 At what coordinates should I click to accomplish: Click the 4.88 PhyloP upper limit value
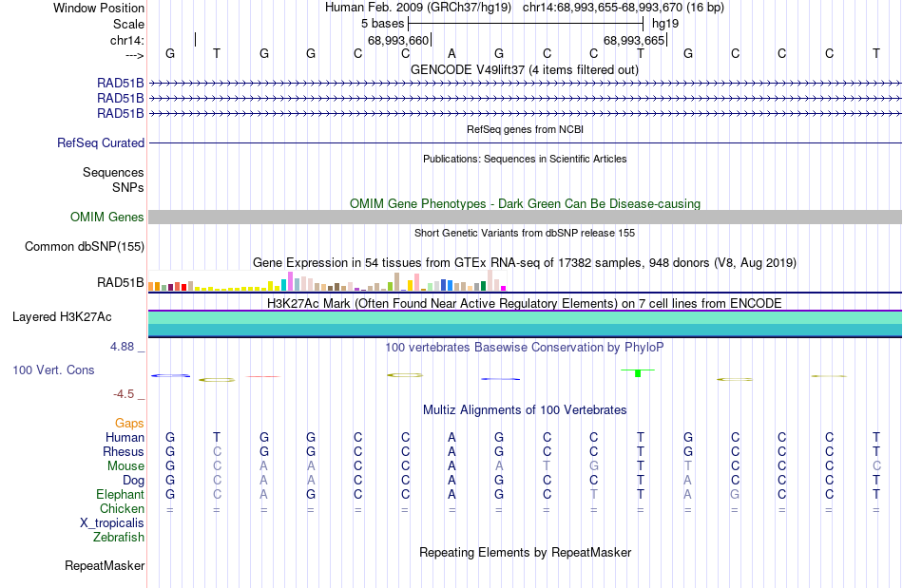(122, 347)
